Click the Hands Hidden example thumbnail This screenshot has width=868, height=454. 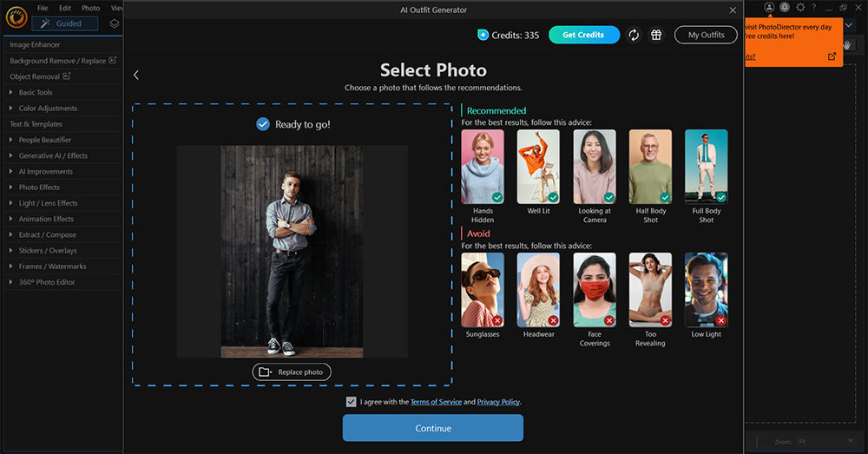[x=483, y=167]
